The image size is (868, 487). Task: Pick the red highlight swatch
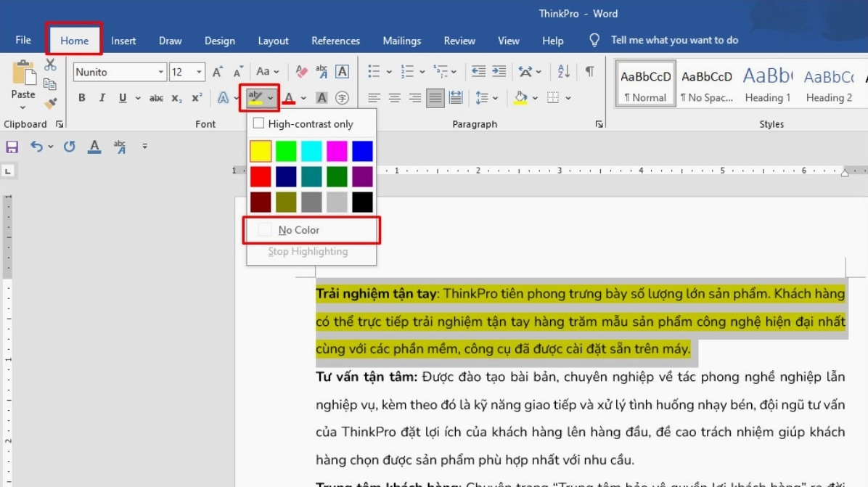point(261,176)
